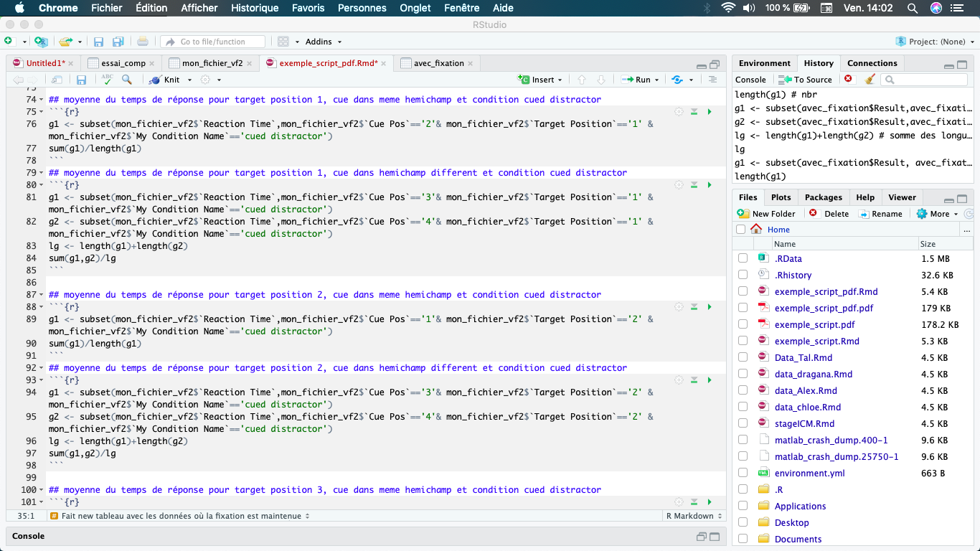Click the Print document icon
980x551 pixels.
(143, 42)
